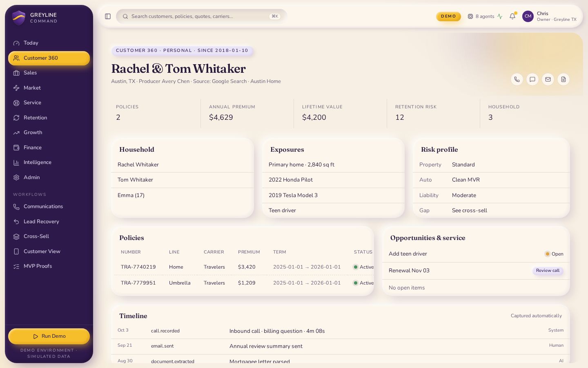
Task: Focus the customer search field
Action: 202,16
